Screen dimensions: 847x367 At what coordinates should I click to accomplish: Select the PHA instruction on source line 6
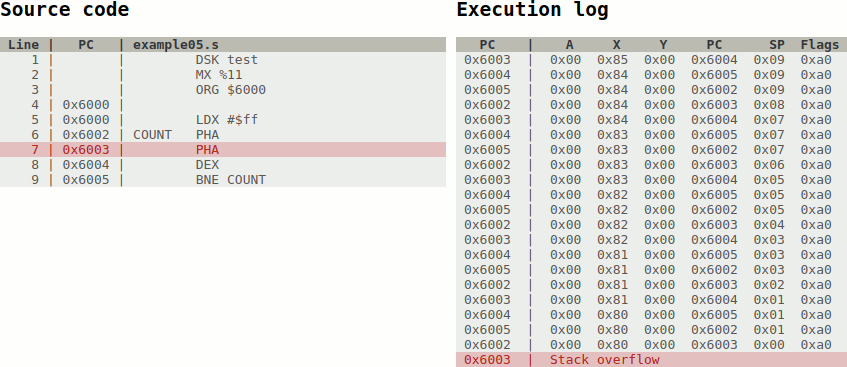(207, 135)
